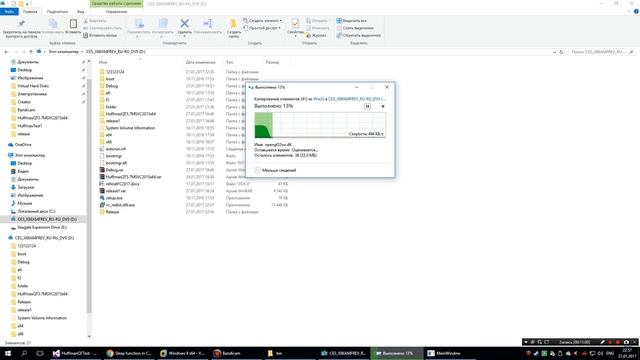Switch to Visual Studio HuffmanQTTest taskbar item
Viewport: 640px width, 360px height.
point(75,353)
